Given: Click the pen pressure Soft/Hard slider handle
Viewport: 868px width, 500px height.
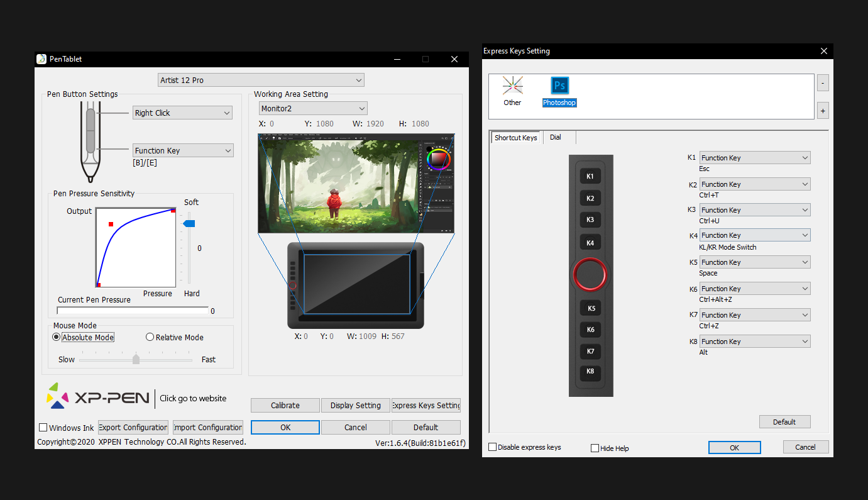Looking at the screenshot, I should [189, 223].
